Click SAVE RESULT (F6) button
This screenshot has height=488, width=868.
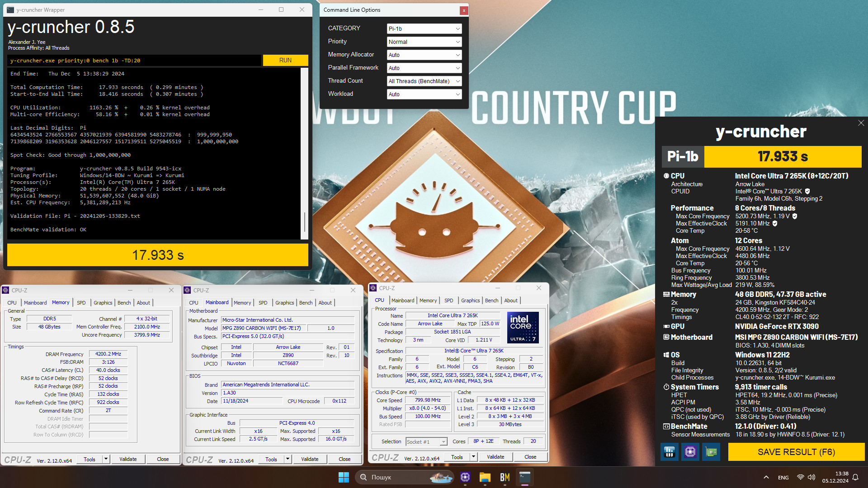pyautogui.click(x=796, y=452)
